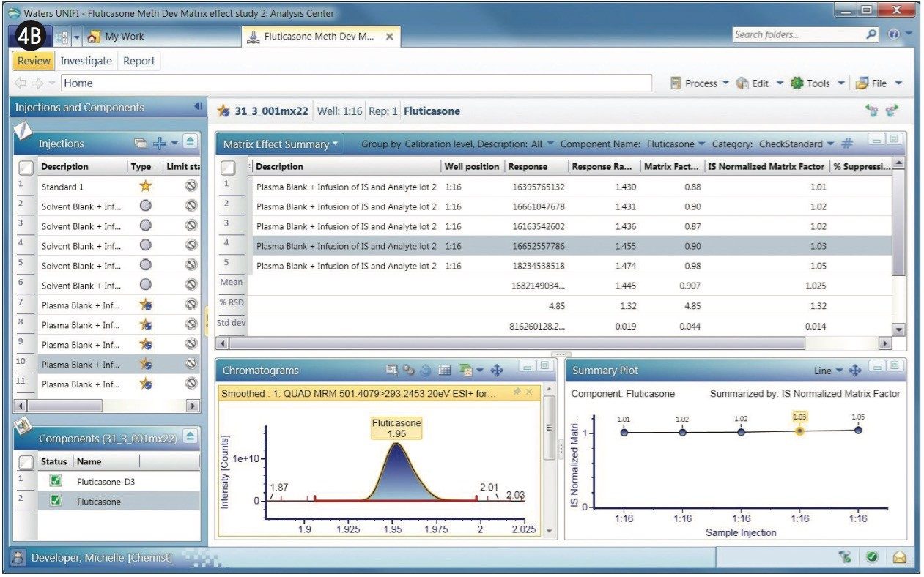924x577 pixels.
Task: Click the envelope icon in status bar
Action: 899,557
